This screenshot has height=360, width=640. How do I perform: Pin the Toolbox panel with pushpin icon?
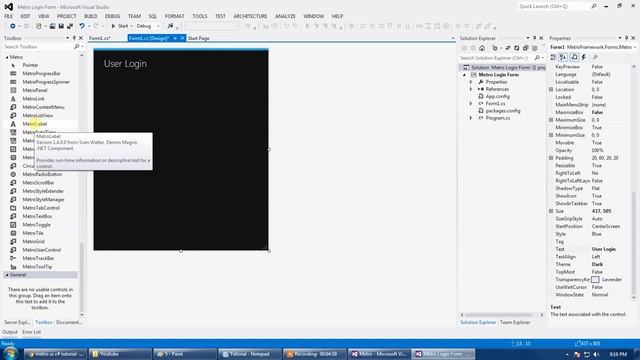tap(74, 38)
